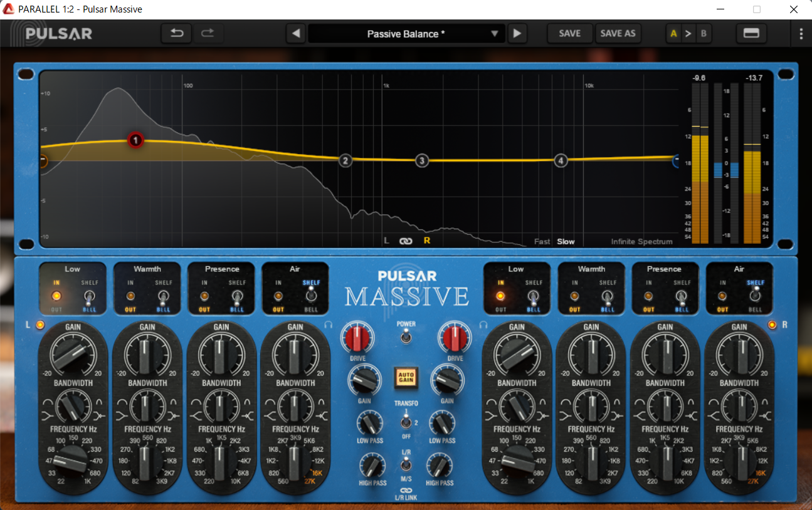
Task: Show the L channel curve in analyzer
Action: click(387, 241)
